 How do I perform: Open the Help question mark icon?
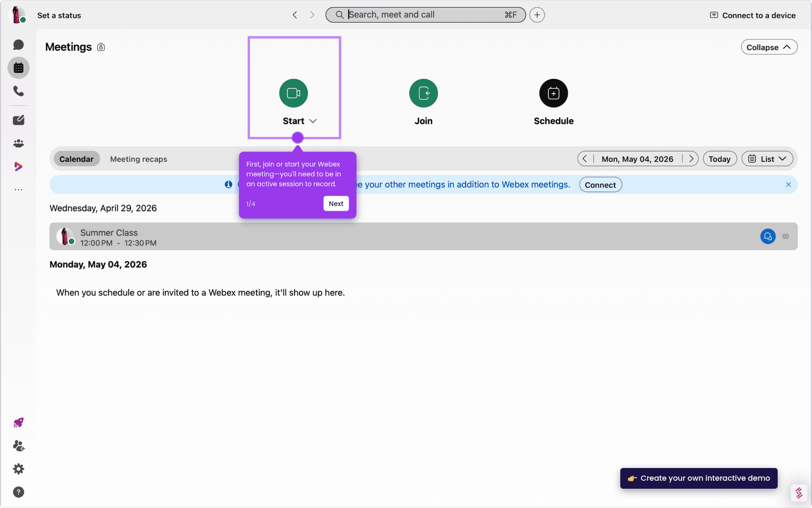(x=18, y=492)
